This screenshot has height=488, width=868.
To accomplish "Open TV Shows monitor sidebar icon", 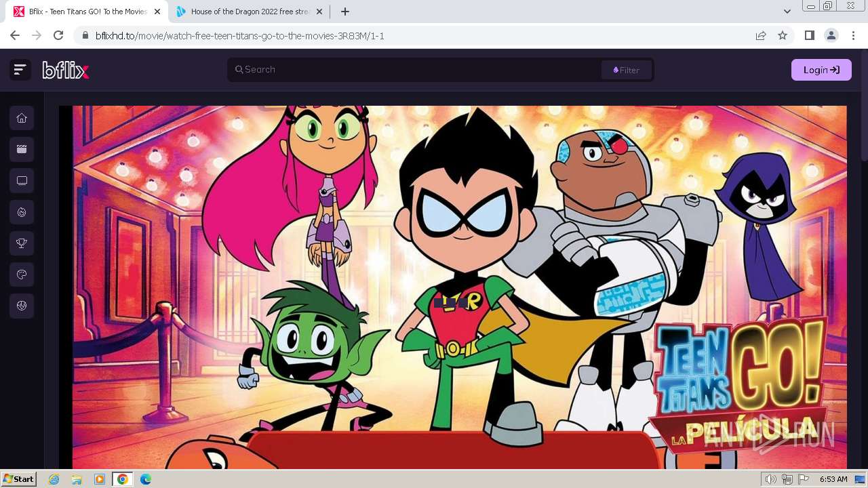I will (22, 181).
